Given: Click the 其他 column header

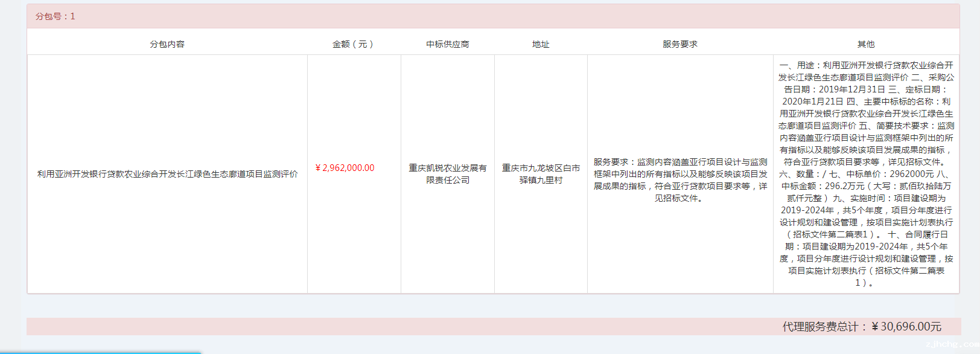Looking at the screenshot, I should (x=865, y=44).
